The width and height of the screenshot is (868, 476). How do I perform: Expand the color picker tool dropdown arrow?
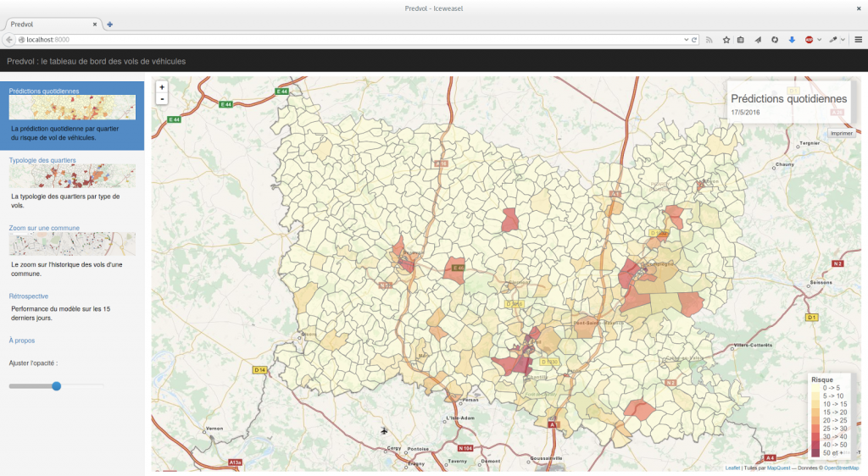(843, 40)
